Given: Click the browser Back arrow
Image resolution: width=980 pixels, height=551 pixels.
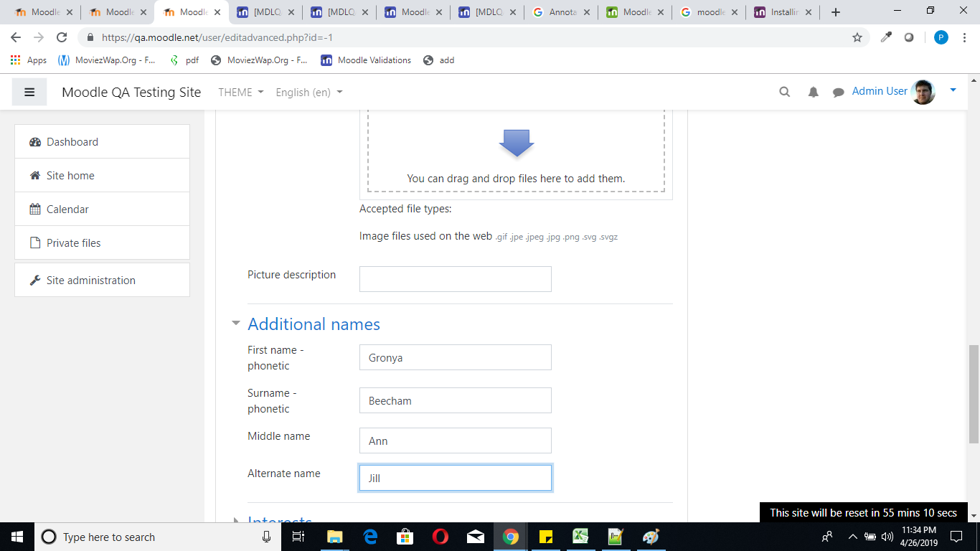Looking at the screenshot, I should click(16, 37).
